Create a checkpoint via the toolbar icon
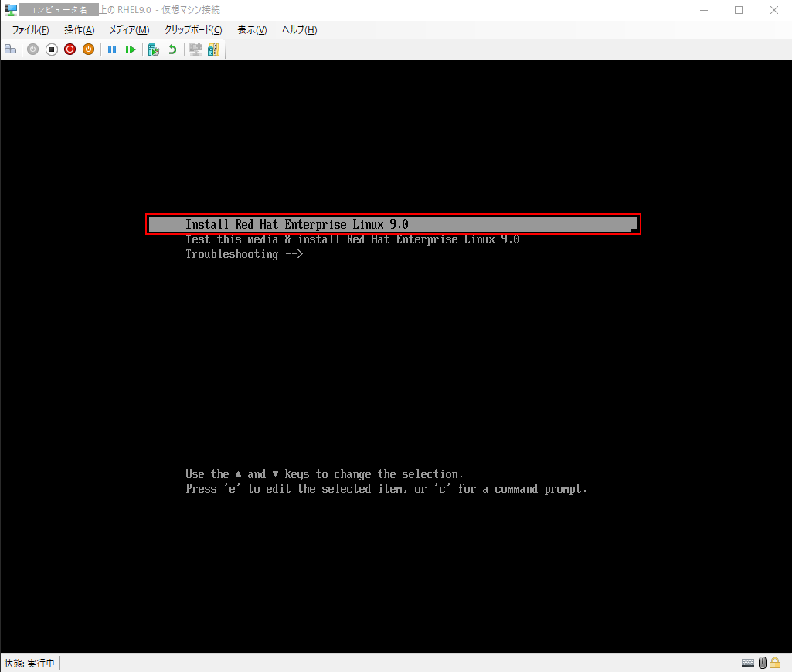This screenshot has width=792, height=672. click(153, 49)
